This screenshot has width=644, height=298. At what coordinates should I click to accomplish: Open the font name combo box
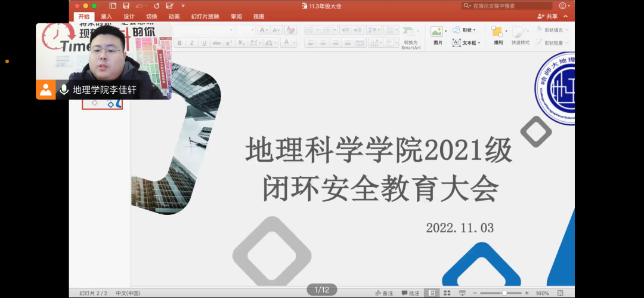coord(203,30)
